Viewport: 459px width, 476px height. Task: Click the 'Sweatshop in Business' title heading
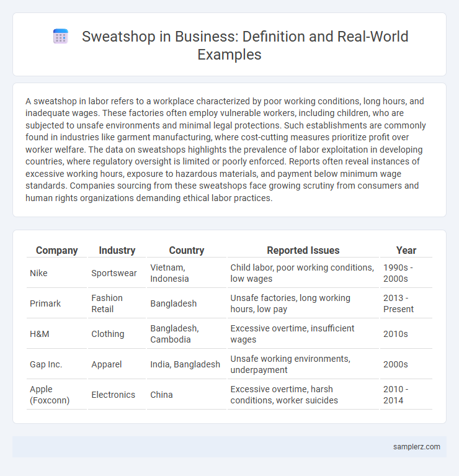245,45
